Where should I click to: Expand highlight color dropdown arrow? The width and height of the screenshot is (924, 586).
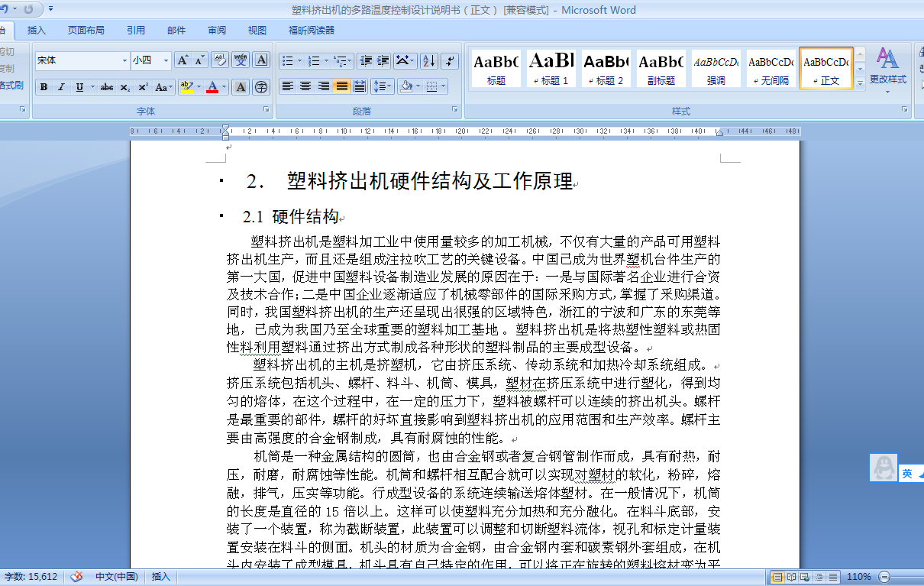pyautogui.click(x=198, y=87)
